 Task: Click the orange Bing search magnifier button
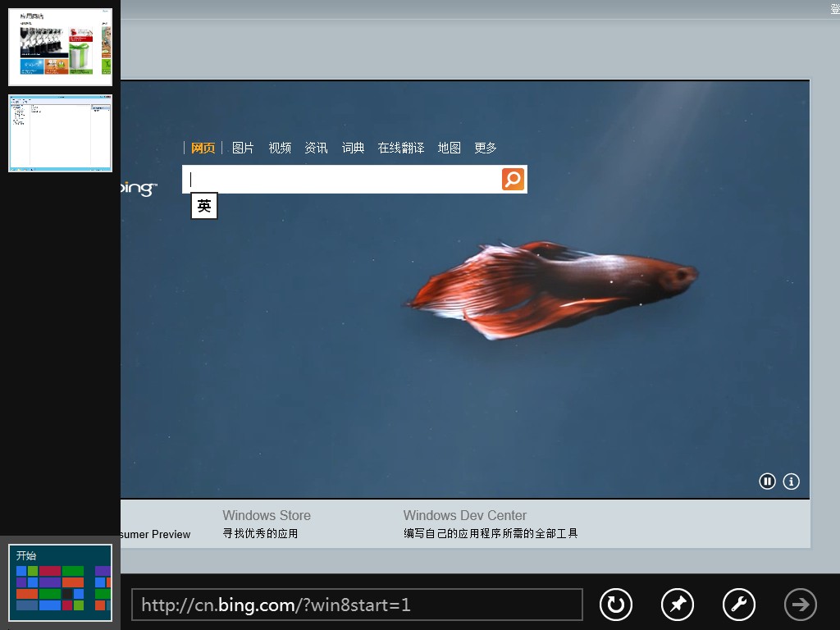point(513,179)
